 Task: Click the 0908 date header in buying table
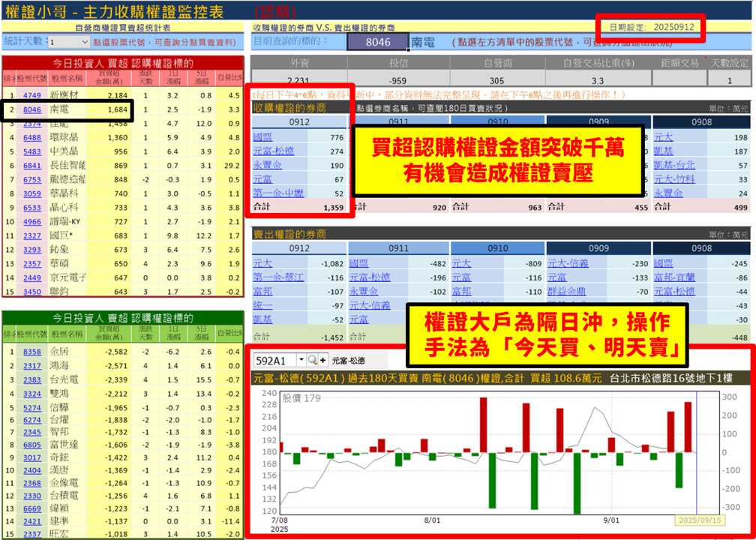(701, 122)
